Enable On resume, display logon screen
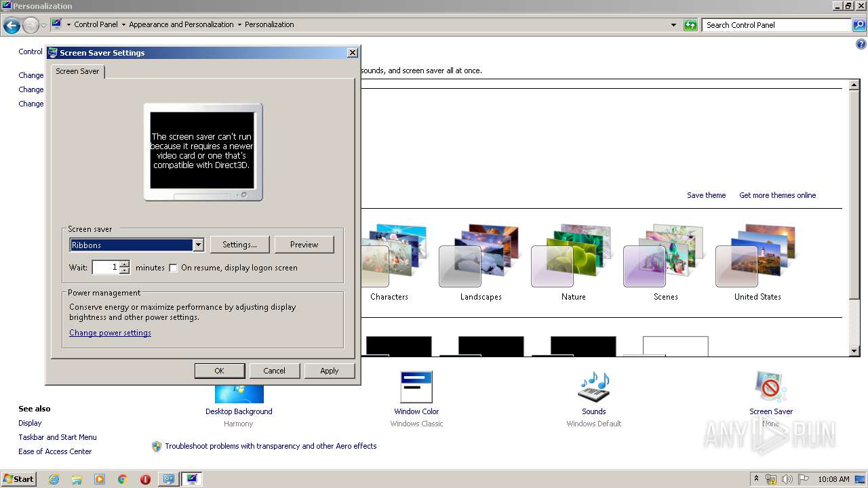Screen dimensions: 868x488 pyautogui.click(x=173, y=268)
